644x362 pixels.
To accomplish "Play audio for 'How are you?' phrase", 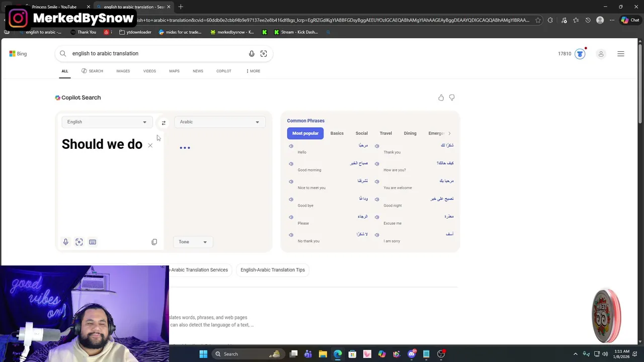I will [377, 164].
